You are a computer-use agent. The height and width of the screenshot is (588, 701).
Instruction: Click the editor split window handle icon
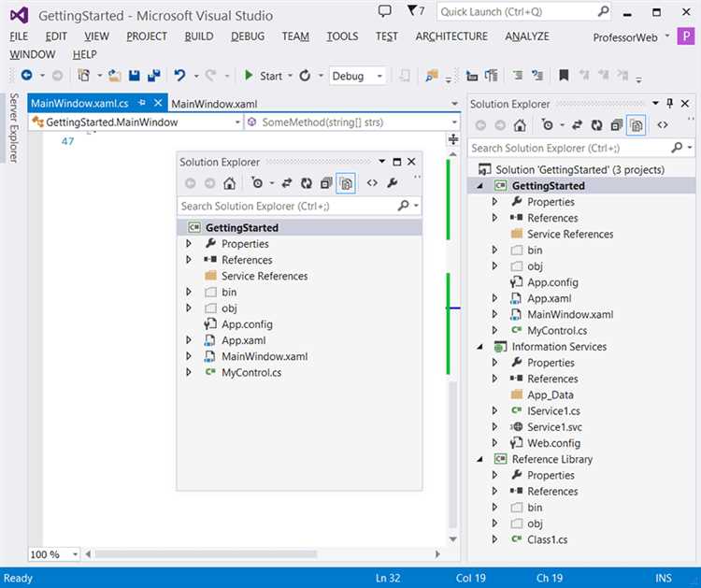point(453,139)
